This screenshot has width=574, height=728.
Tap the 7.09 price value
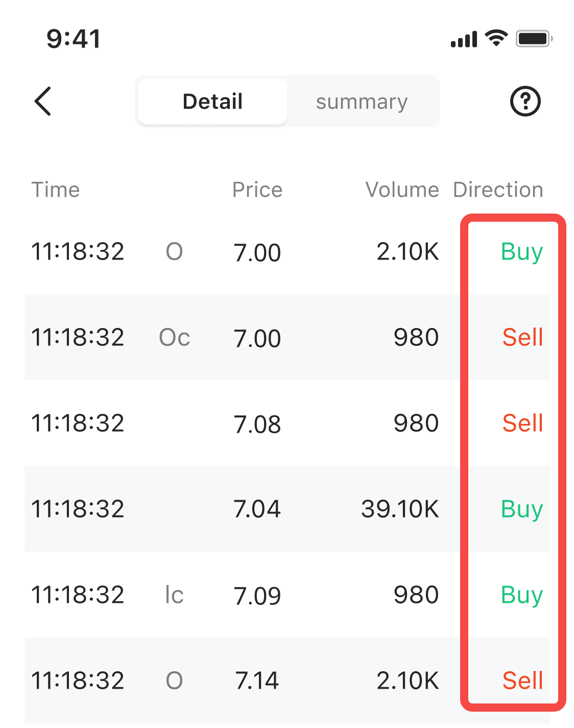(x=257, y=596)
